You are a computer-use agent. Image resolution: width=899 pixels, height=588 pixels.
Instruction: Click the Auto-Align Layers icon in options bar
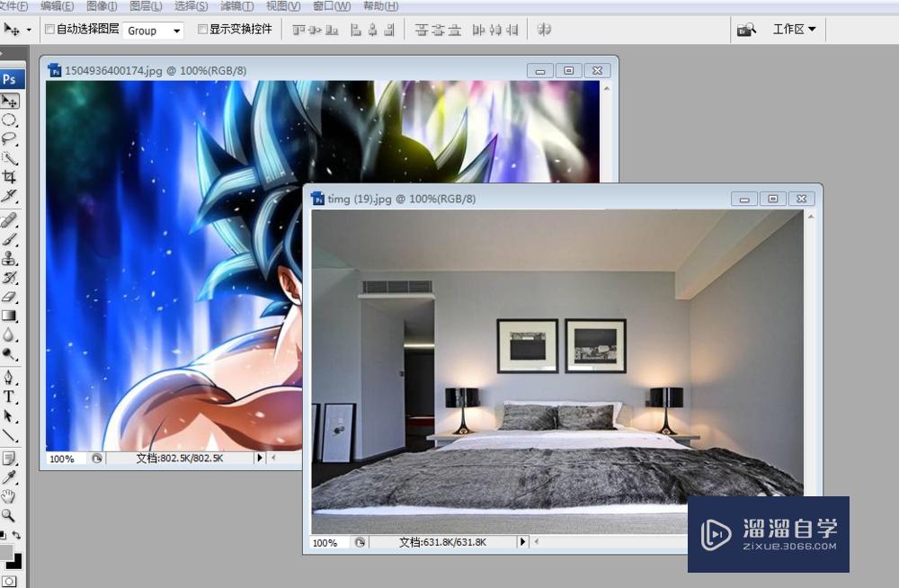pyautogui.click(x=544, y=30)
